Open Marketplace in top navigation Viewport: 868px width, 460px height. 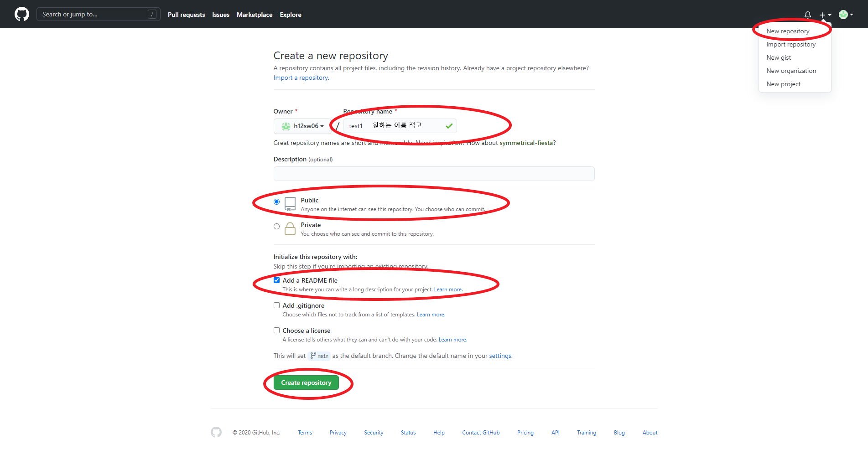pyautogui.click(x=255, y=15)
